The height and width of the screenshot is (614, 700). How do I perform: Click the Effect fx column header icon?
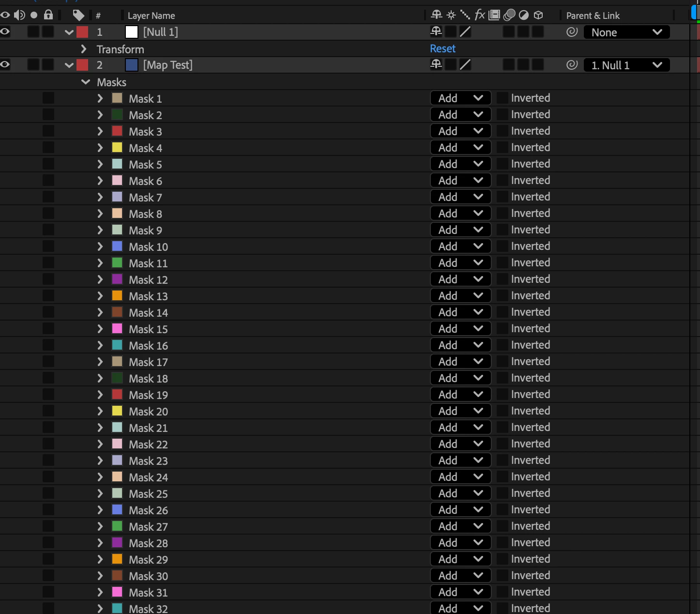(x=480, y=15)
